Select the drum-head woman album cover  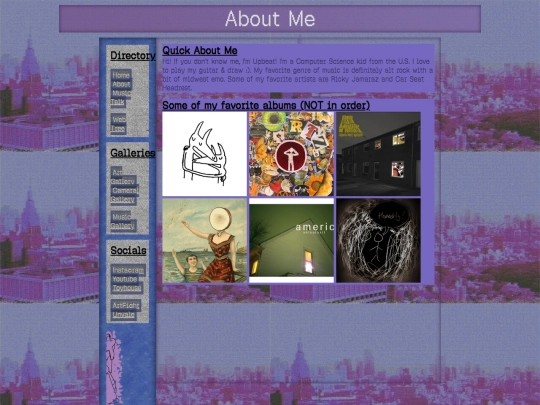pyautogui.click(x=205, y=241)
